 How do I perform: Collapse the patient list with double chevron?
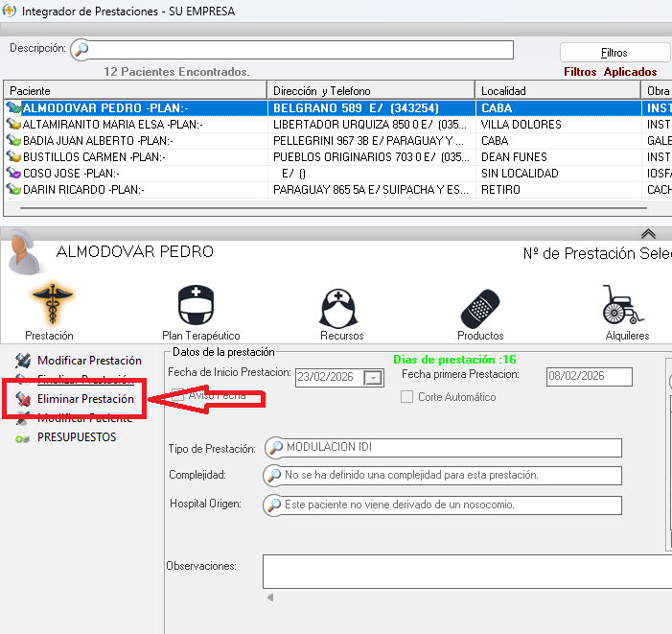649,234
